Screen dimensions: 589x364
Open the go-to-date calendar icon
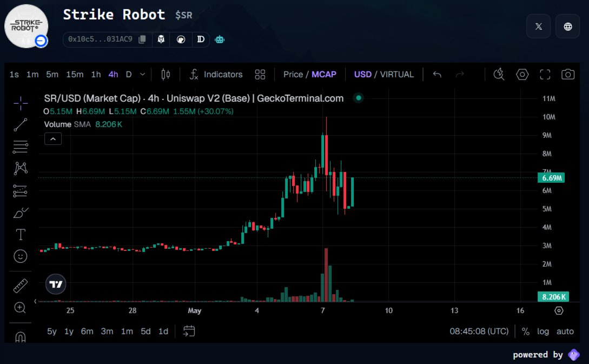(x=189, y=331)
